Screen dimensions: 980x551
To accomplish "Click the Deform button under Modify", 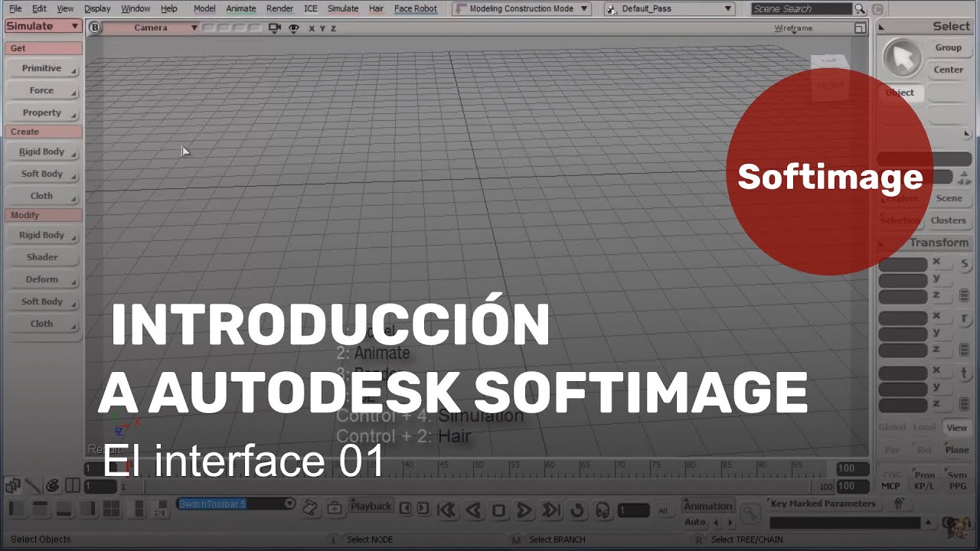I will tap(43, 280).
